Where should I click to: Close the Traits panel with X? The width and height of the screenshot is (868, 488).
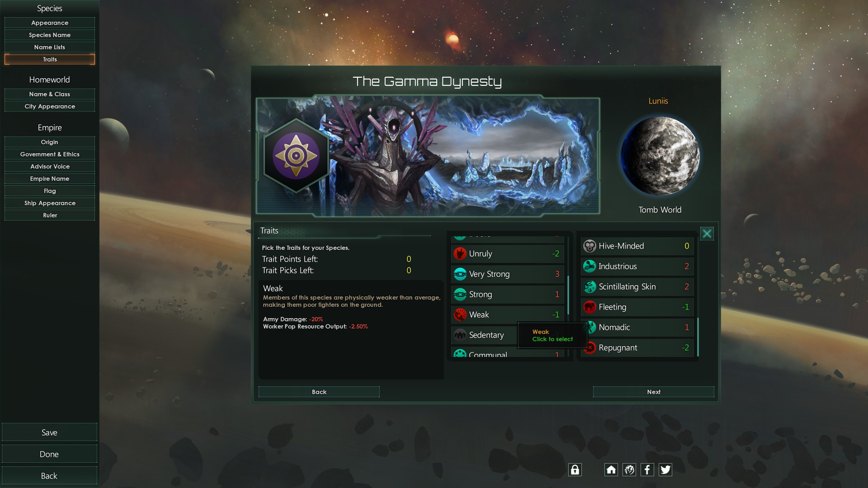707,234
